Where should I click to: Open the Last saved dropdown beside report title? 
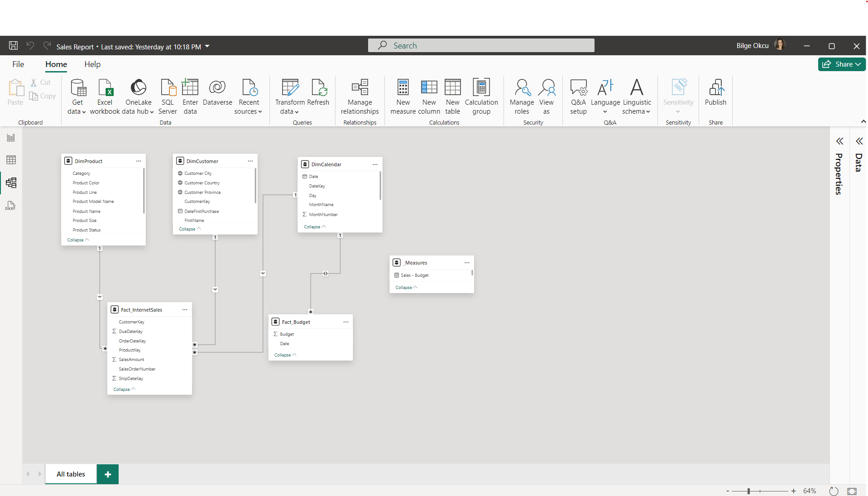click(x=207, y=46)
